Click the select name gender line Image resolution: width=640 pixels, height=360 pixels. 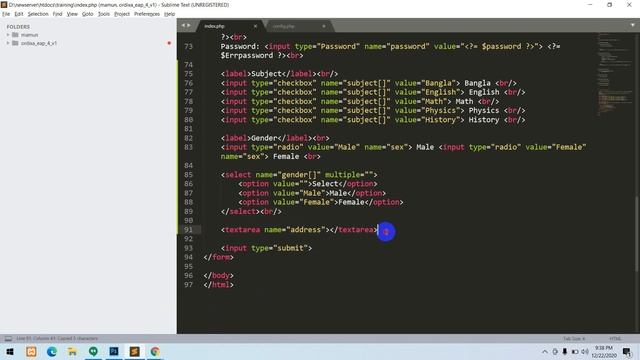coord(299,175)
